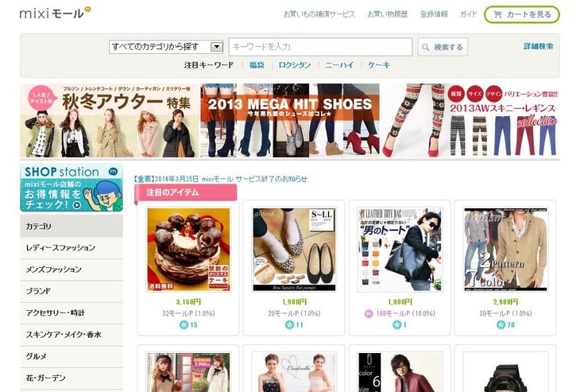
Task: Open the 2013AW スキニー・レギンス banner
Action: click(x=470, y=120)
